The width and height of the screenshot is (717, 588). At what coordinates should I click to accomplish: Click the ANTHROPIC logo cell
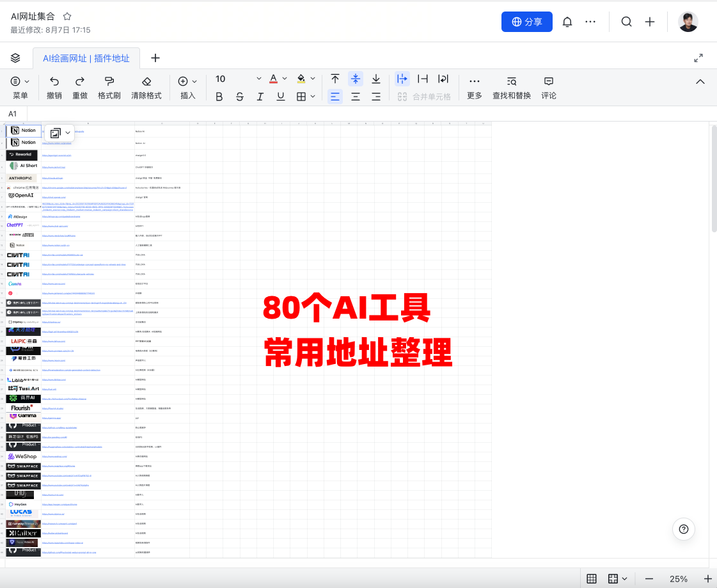(23, 178)
